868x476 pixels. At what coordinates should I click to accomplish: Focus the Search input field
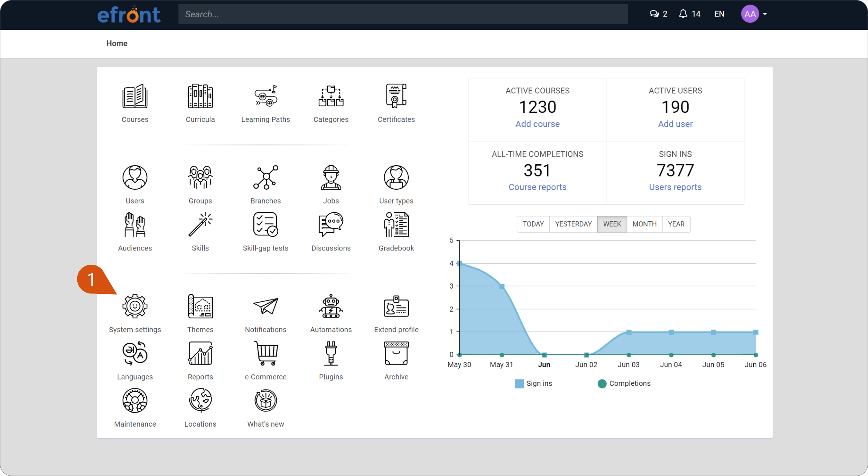[x=403, y=14]
